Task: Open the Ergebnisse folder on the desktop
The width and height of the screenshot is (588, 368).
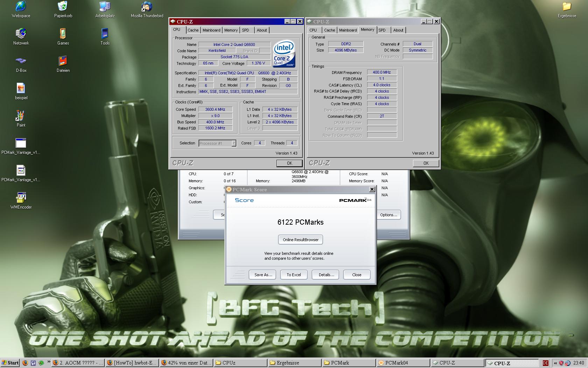Action: (x=567, y=9)
